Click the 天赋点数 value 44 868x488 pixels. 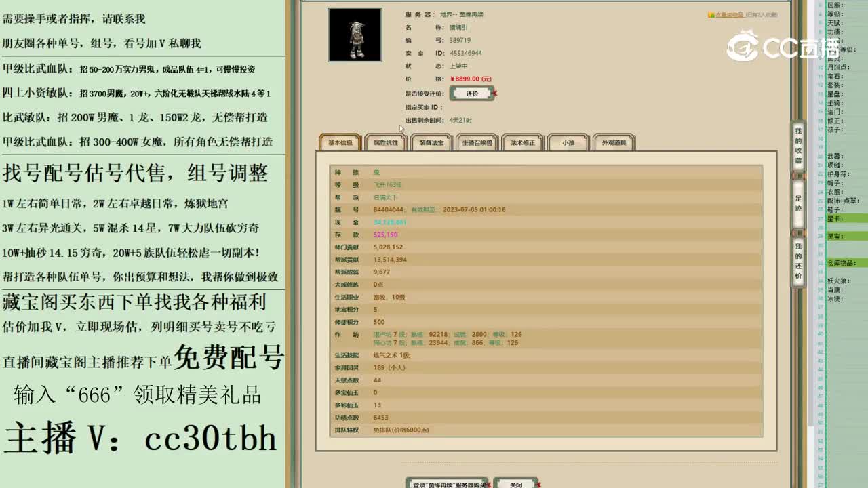pyautogui.click(x=377, y=380)
